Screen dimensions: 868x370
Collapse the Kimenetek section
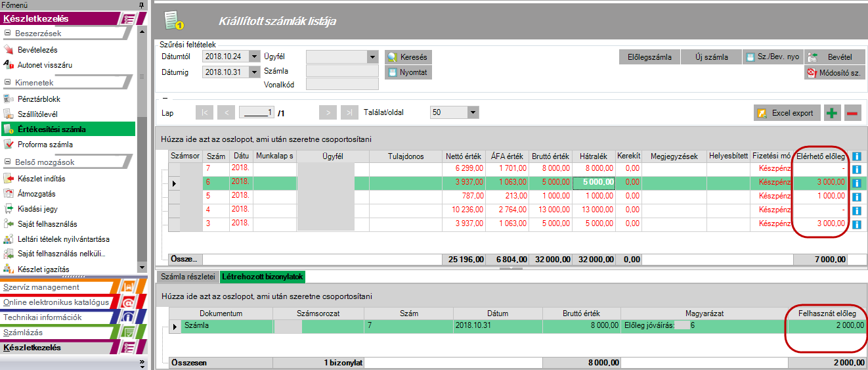(x=8, y=83)
